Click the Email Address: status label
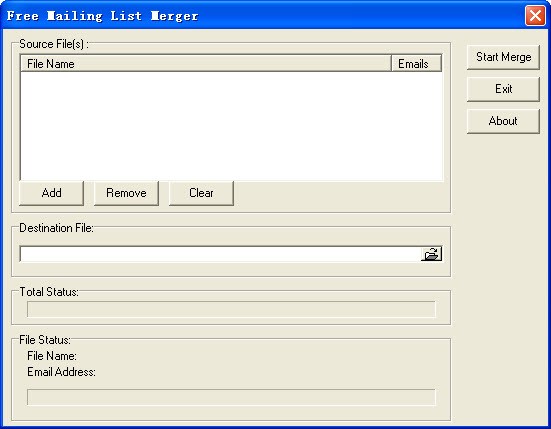Image resolution: width=551 pixels, height=429 pixels. coord(61,372)
